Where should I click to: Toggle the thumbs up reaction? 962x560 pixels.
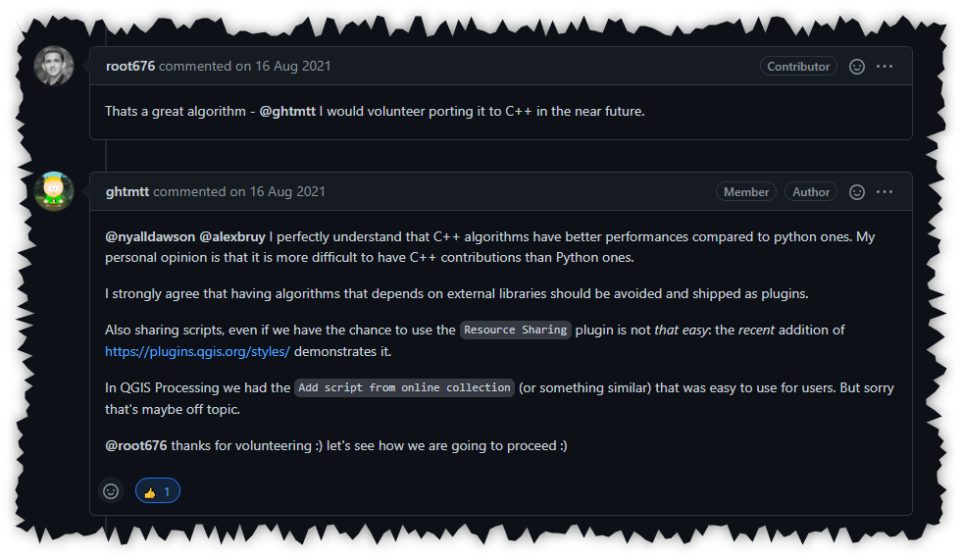tap(157, 491)
